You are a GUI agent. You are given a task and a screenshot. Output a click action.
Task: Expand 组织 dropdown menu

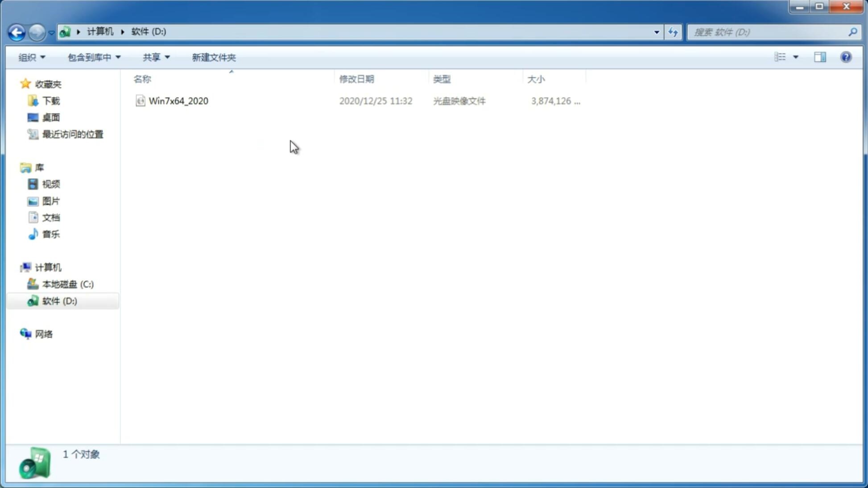32,57
